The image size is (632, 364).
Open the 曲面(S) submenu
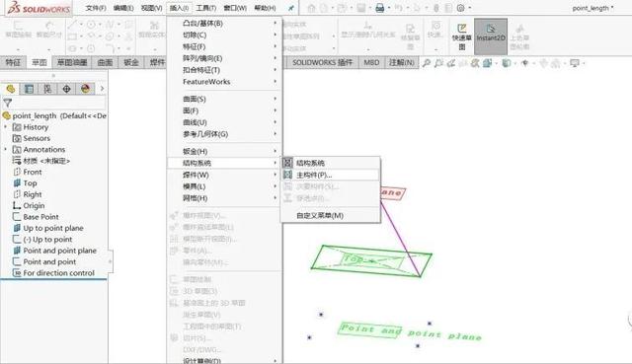224,99
